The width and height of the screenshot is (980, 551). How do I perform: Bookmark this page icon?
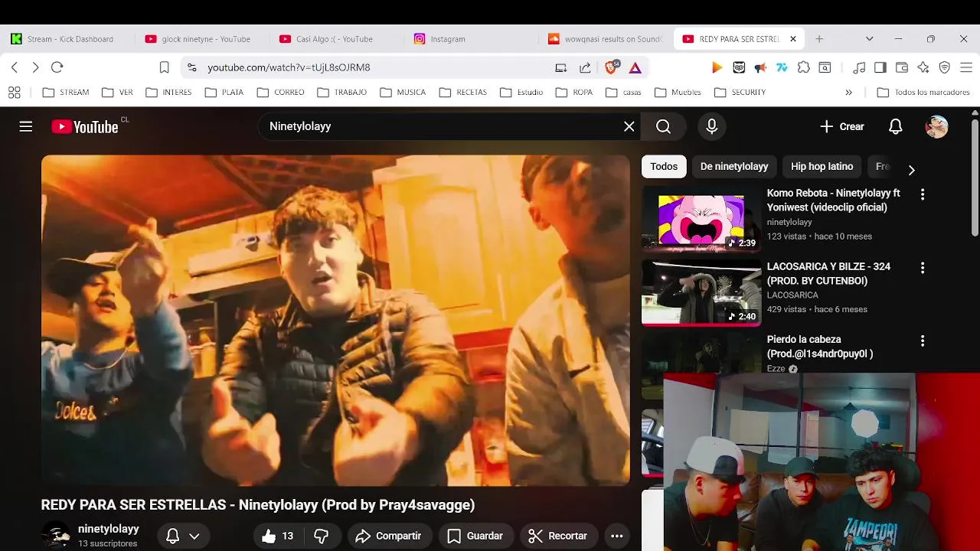[x=164, y=67]
